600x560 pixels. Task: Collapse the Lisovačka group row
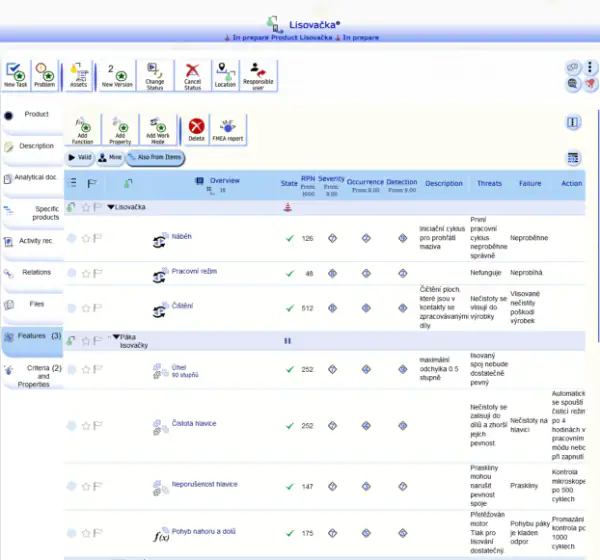coord(111,207)
